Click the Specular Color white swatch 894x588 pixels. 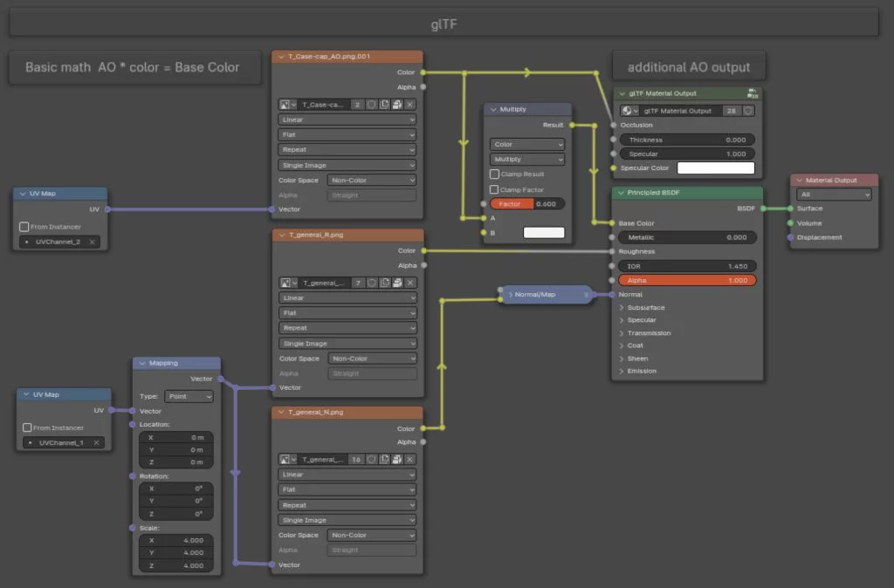pos(715,168)
